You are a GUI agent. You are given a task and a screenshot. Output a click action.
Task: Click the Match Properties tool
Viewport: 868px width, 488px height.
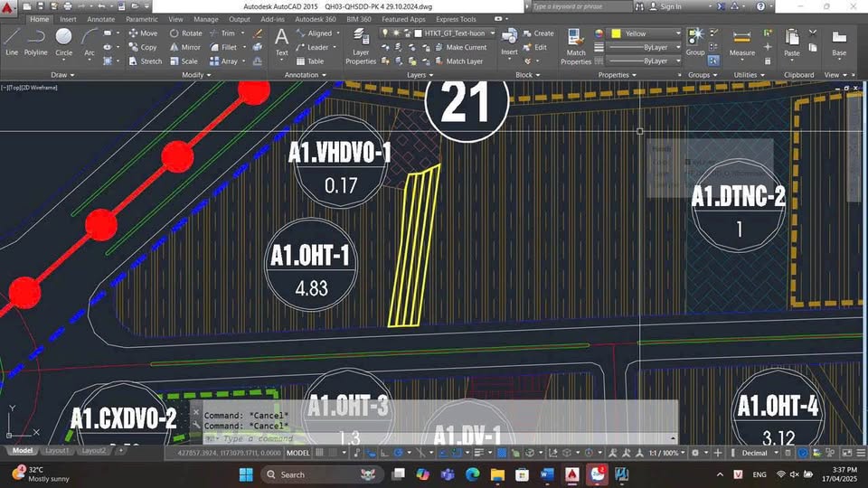(x=576, y=44)
